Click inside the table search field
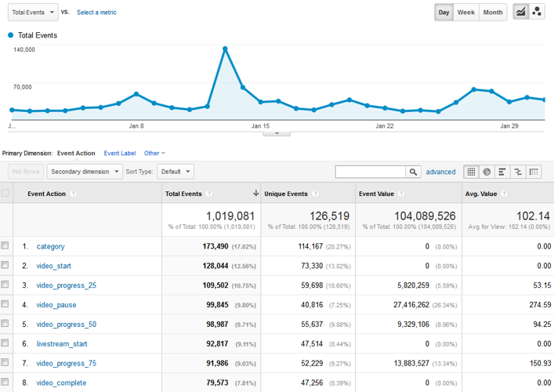 [x=371, y=172]
